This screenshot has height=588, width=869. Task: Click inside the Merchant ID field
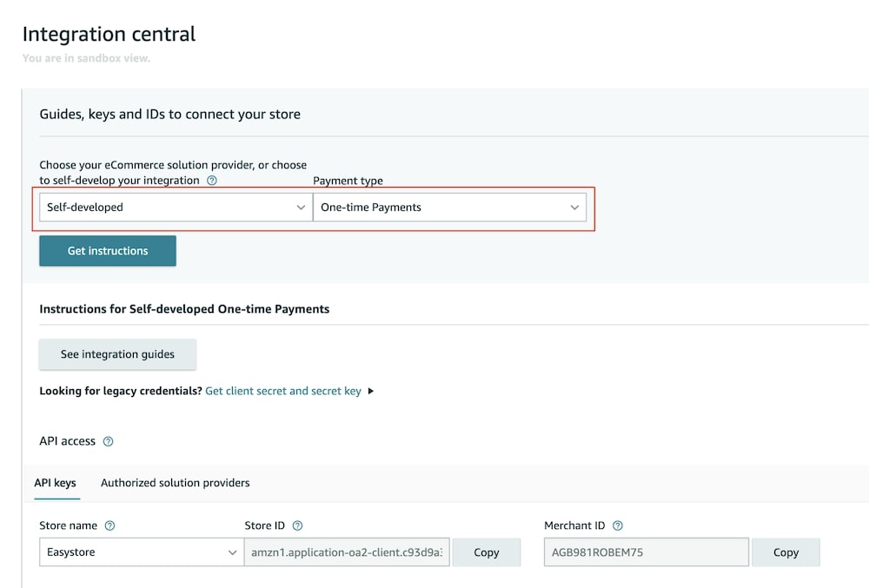(x=646, y=552)
